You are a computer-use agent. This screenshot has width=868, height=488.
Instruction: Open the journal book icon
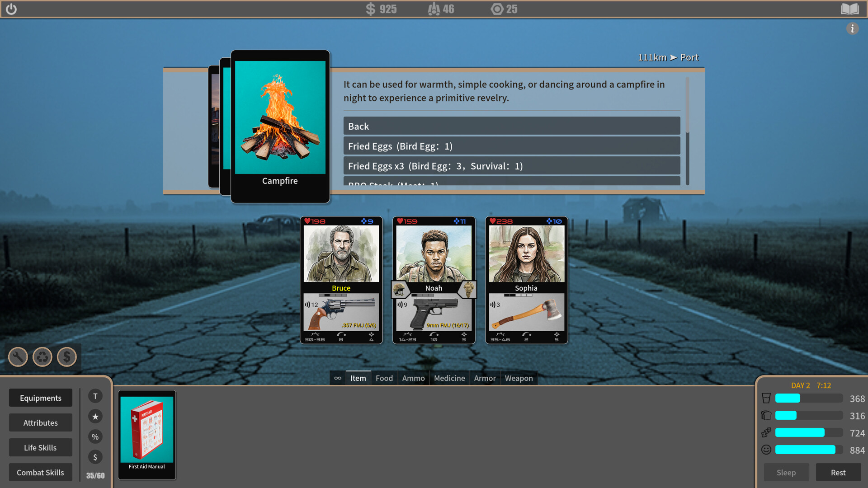(x=849, y=9)
